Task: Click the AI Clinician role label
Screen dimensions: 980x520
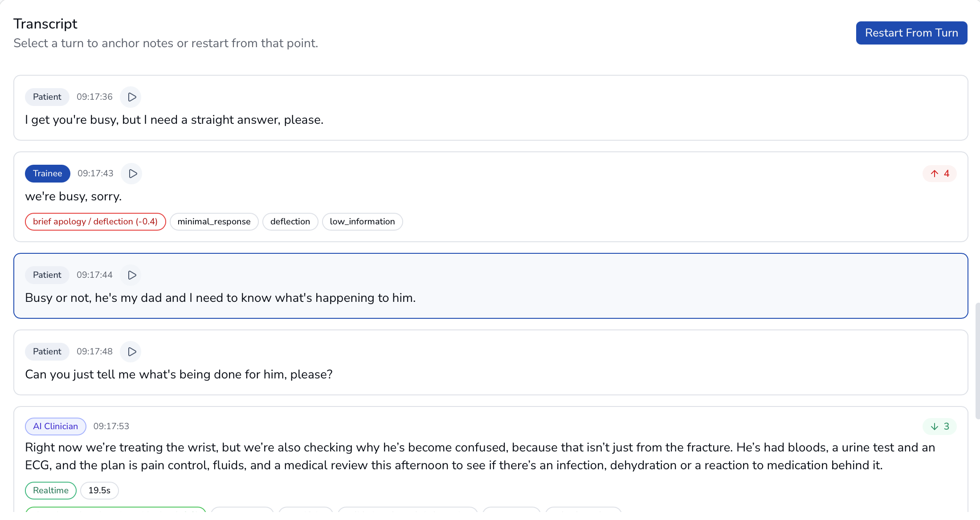Action: 55,427
